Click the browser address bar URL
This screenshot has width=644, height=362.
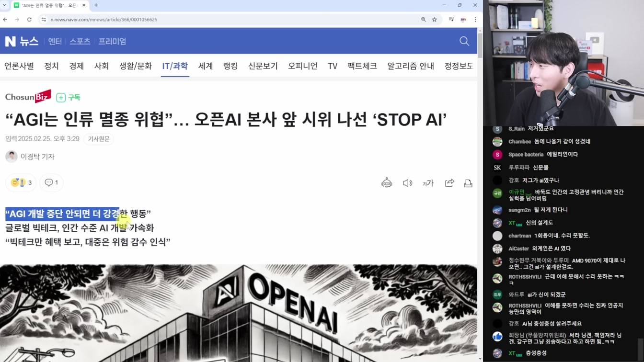pos(103,20)
